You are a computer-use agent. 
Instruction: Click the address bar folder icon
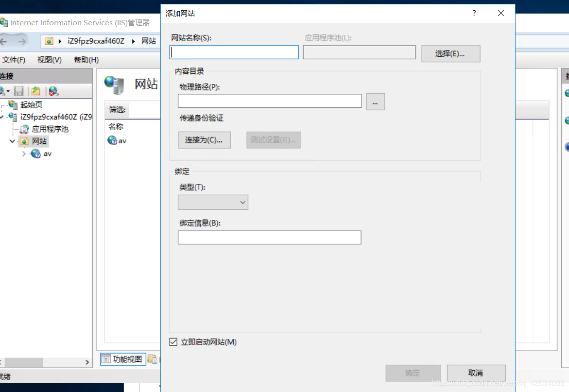(x=49, y=41)
